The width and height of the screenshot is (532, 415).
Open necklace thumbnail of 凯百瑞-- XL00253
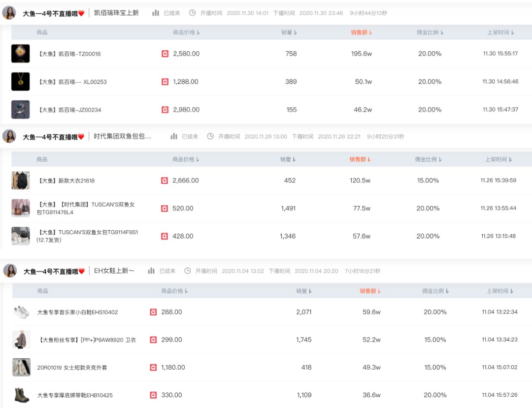(20, 81)
